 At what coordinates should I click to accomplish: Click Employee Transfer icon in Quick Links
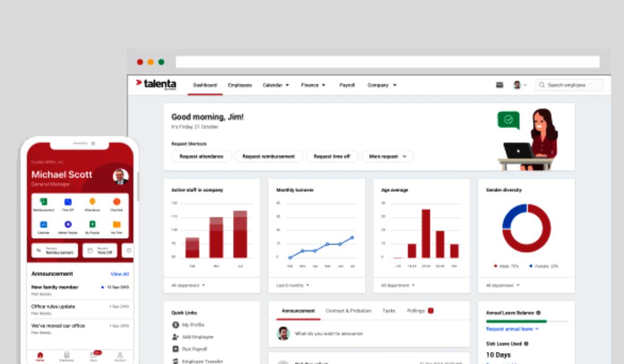point(175,361)
